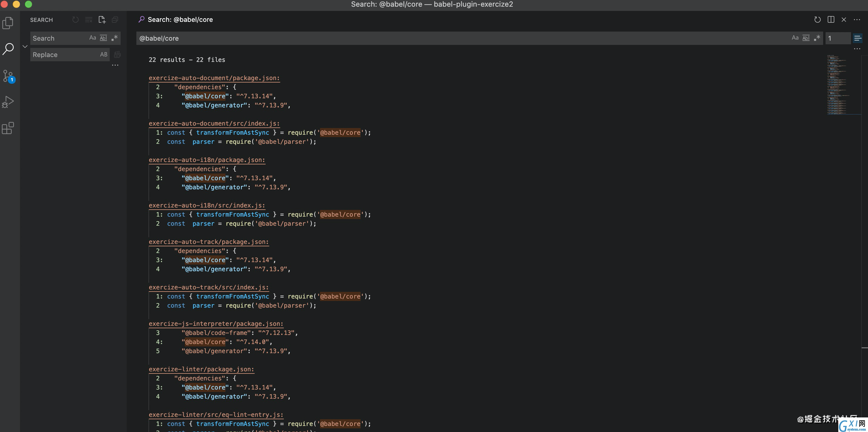Open exercize-auto-document/package.json result link
This screenshot has height=432, width=868.
pos(214,78)
